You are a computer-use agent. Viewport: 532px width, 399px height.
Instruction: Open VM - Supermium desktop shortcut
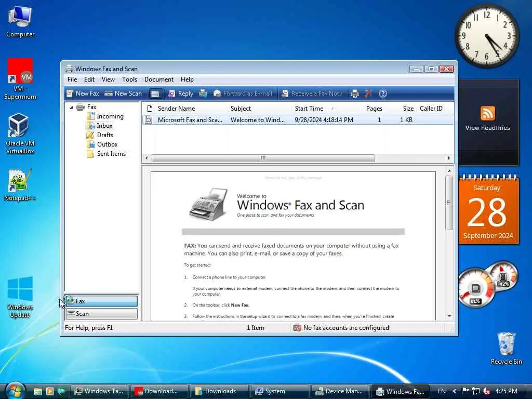[20, 79]
